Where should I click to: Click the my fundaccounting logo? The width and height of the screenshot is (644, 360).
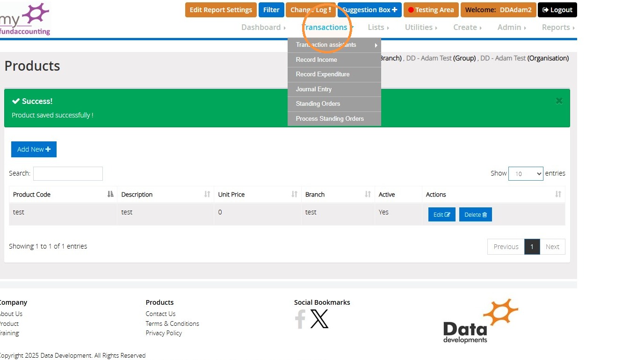point(25,19)
